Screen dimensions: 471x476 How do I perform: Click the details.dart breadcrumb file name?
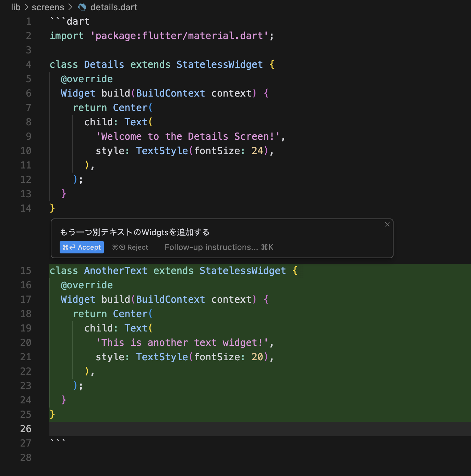[113, 7]
